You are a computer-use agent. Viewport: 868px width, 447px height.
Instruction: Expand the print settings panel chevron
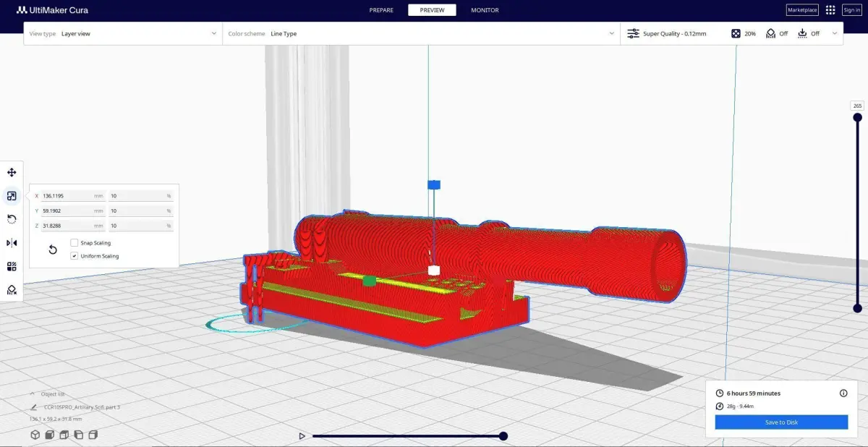[x=835, y=33]
